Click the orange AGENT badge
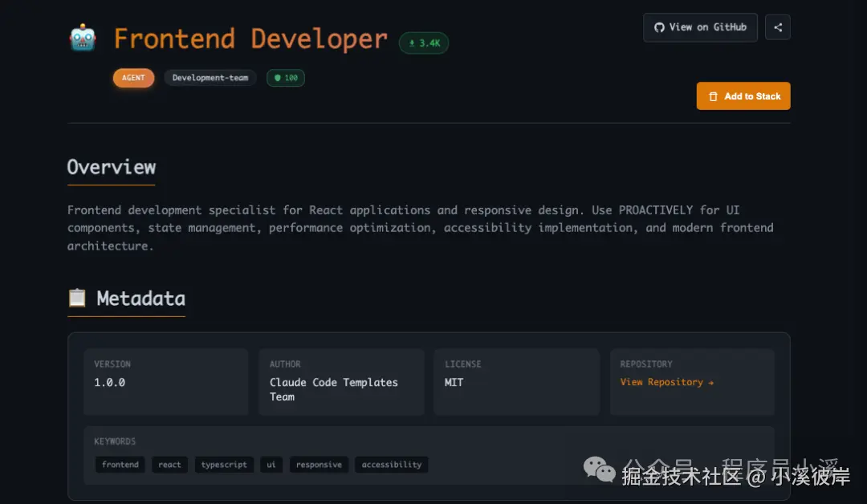Viewport: 867px width, 504px height. [133, 78]
